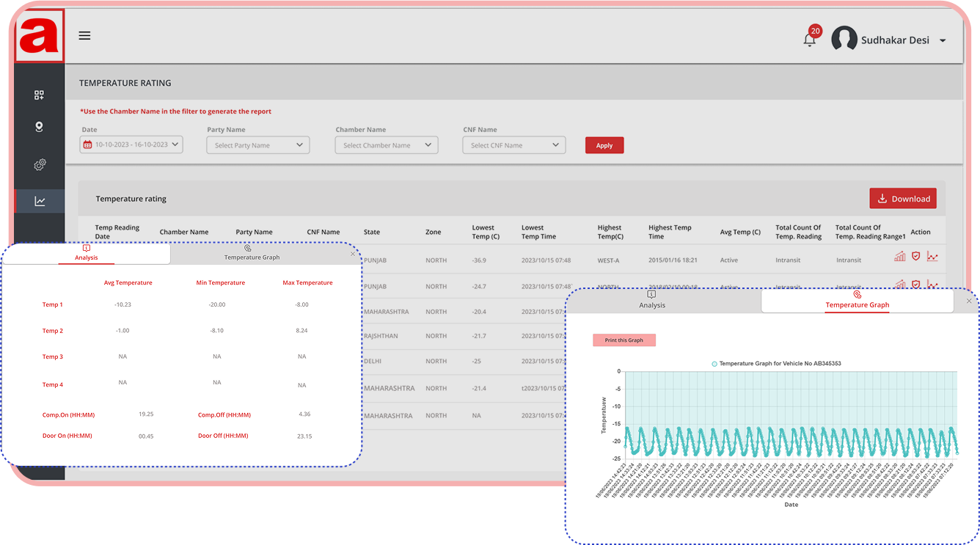Click the bar chart action icon in the -36.9 row
The width and height of the screenshot is (980, 545).
pos(899,256)
